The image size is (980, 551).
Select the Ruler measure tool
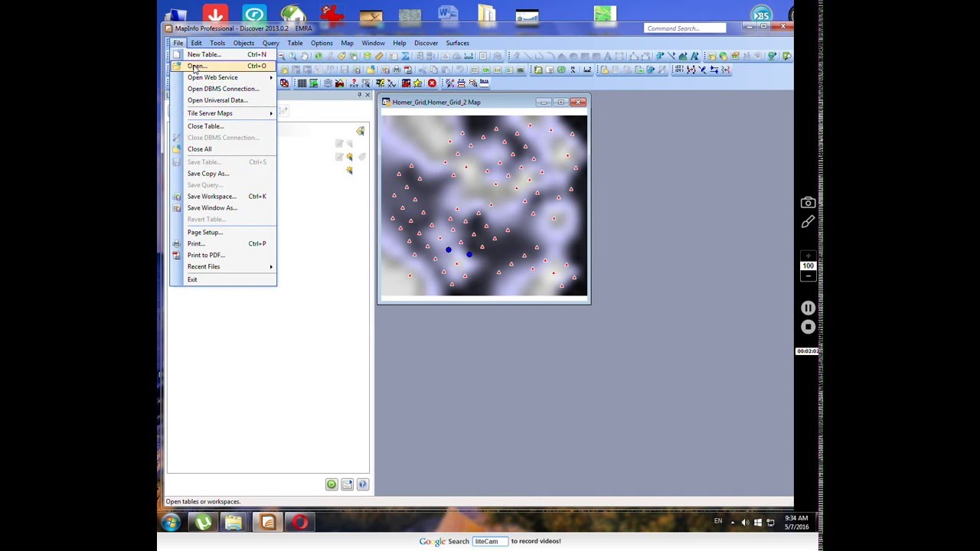[x=379, y=56]
